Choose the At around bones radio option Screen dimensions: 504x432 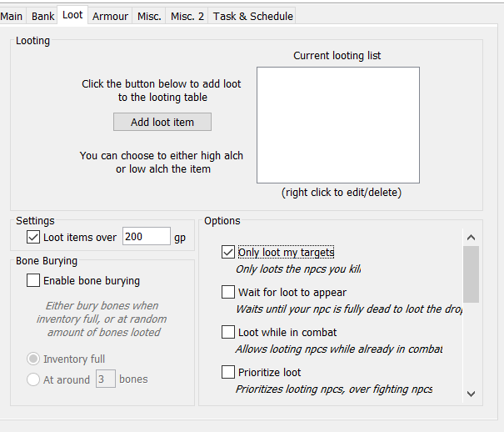tap(33, 379)
